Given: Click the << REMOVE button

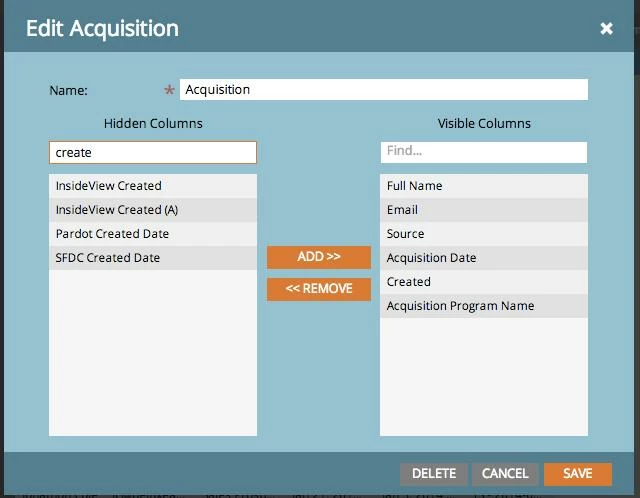Looking at the screenshot, I should (x=319, y=289).
